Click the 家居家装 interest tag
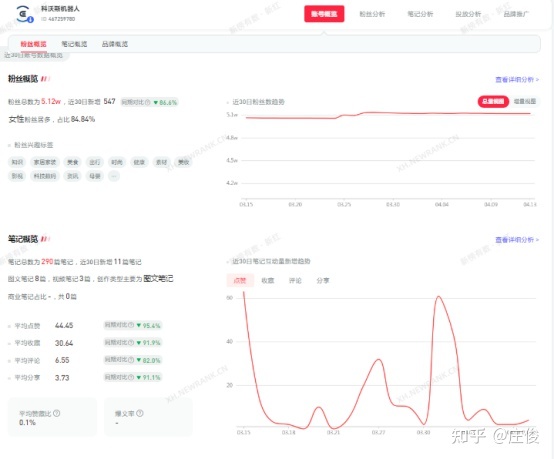This screenshot has height=459, width=554. coord(45,162)
